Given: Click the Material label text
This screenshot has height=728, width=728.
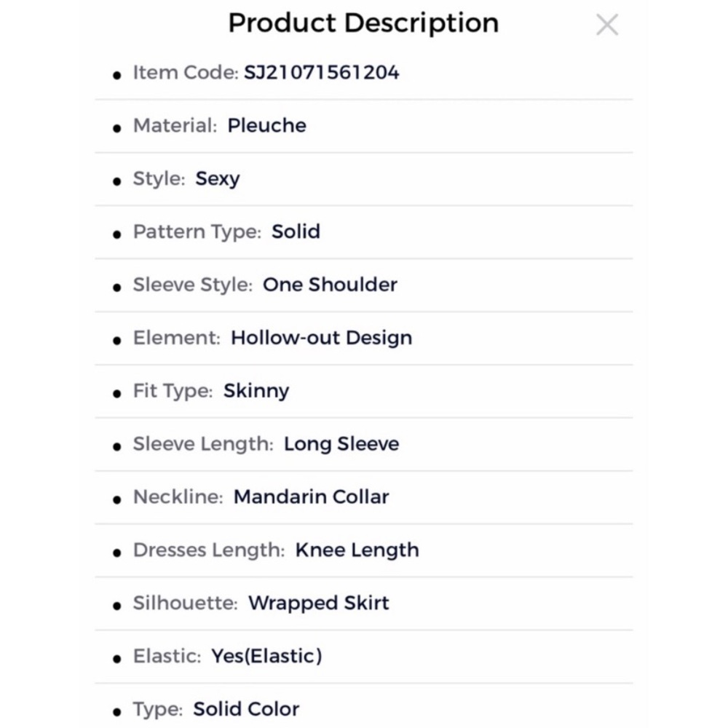Looking at the screenshot, I should tap(175, 125).
